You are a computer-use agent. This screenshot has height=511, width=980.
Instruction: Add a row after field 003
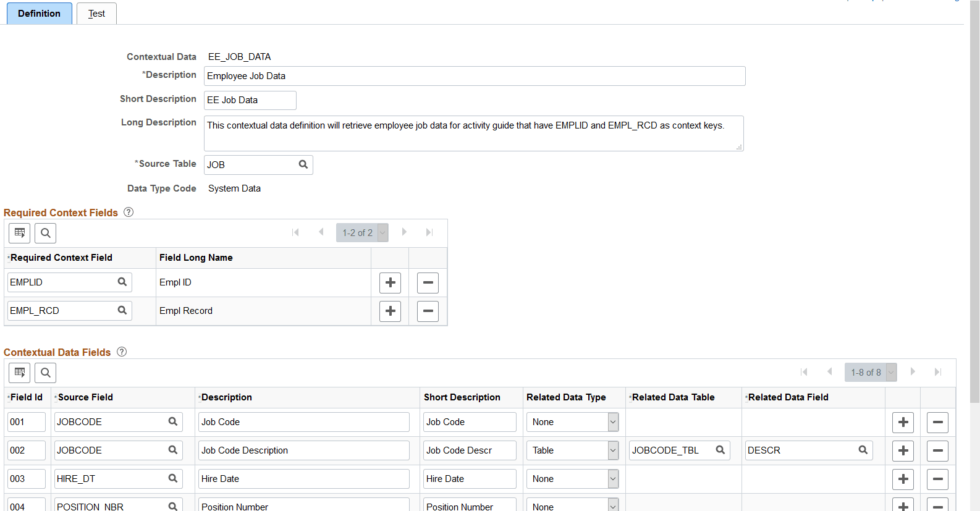click(x=903, y=479)
